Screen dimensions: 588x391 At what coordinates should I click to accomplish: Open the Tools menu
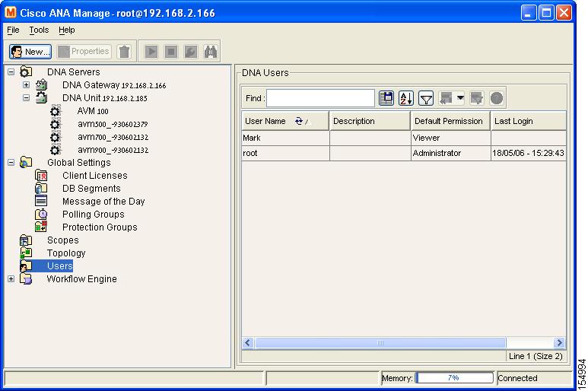tap(39, 30)
